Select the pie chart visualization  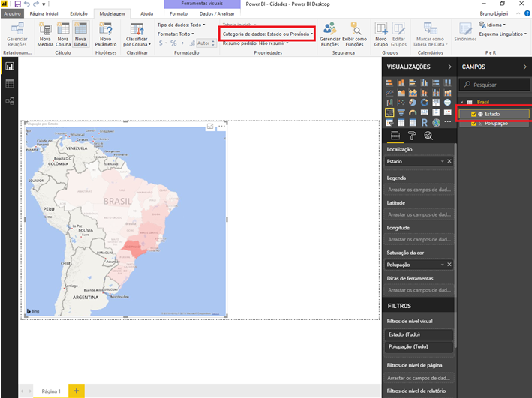pos(413,103)
